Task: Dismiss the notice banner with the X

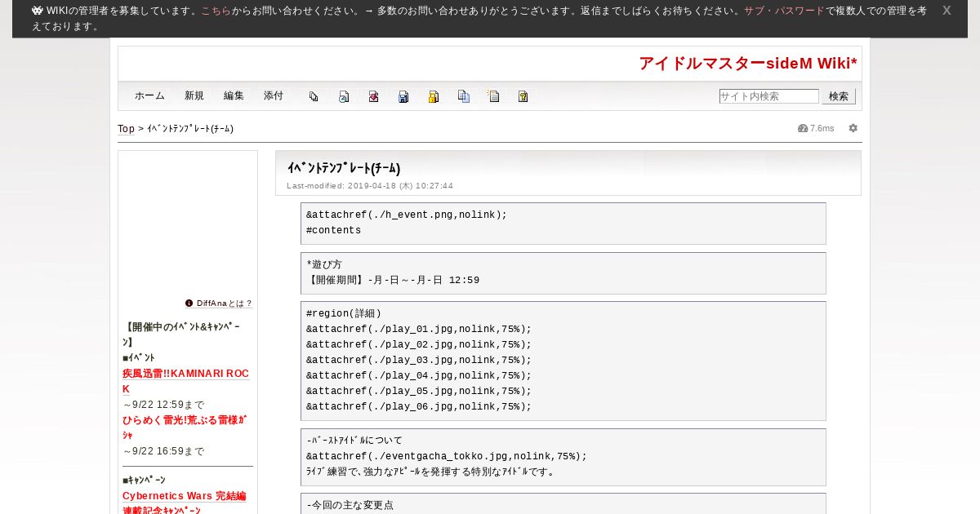Action: (x=947, y=11)
